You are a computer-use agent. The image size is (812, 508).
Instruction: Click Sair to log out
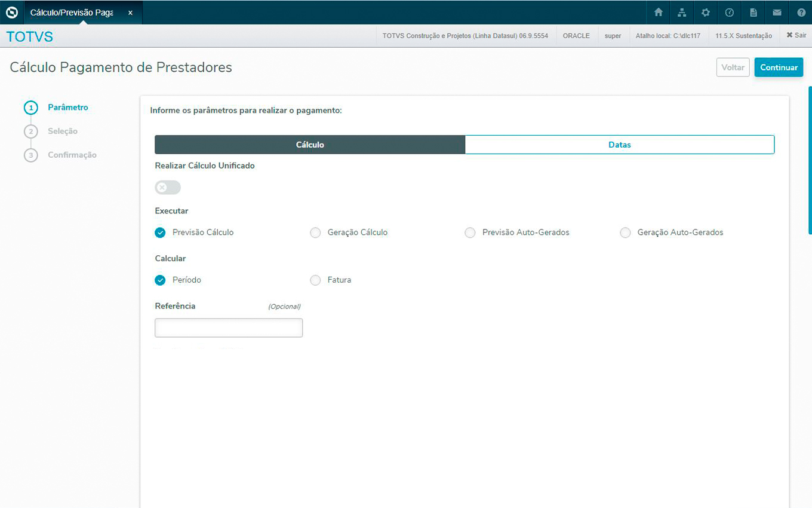(x=796, y=36)
